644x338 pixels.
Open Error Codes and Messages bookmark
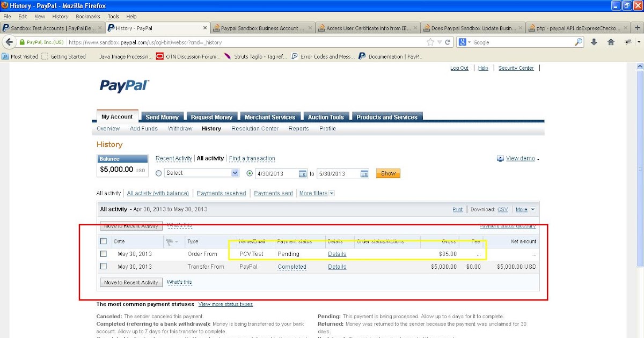pos(323,56)
